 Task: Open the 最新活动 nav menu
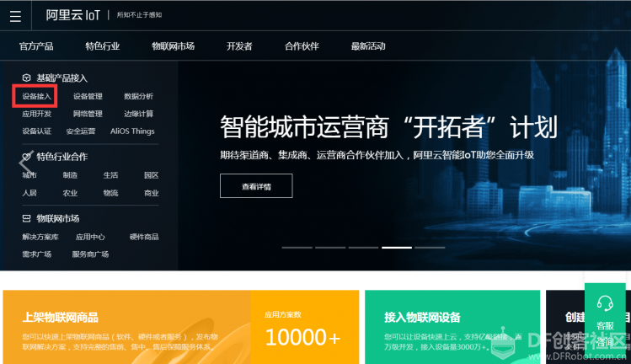tap(368, 46)
